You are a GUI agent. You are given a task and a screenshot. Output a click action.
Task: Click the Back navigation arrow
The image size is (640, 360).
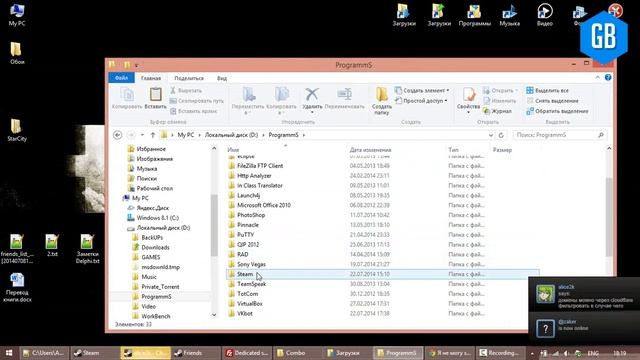click(118, 135)
